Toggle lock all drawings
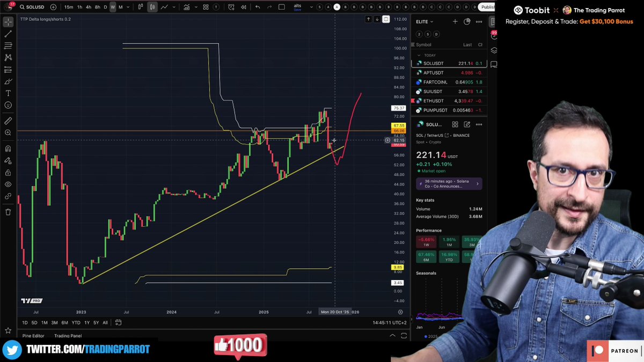This screenshot has width=644, height=362. (8, 173)
